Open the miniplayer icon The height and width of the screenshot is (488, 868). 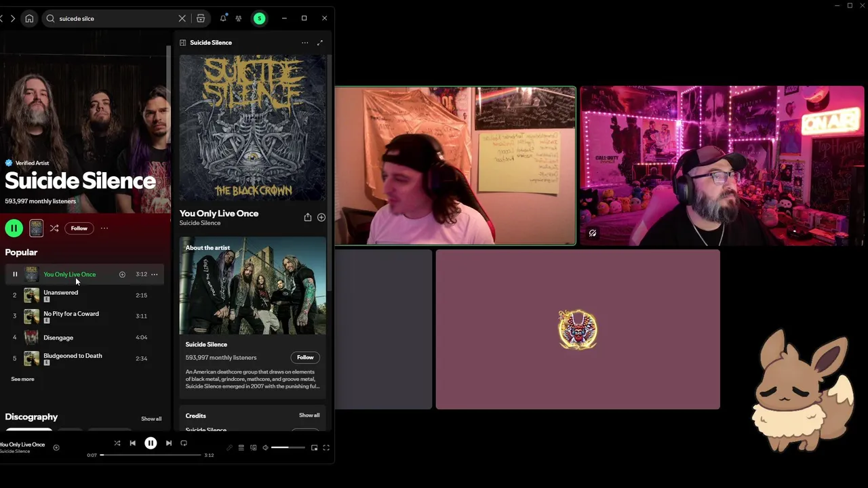tap(314, 447)
